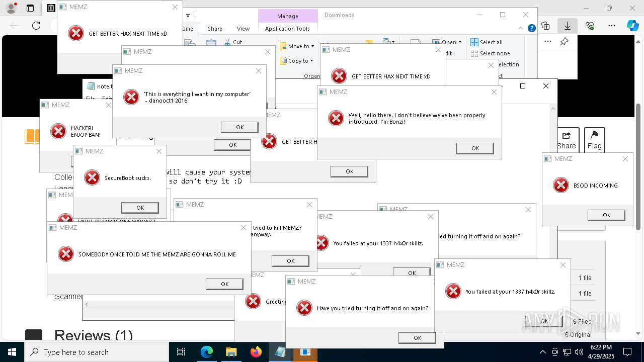
Task: Click the Windows Start button
Action: tap(12, 352)
